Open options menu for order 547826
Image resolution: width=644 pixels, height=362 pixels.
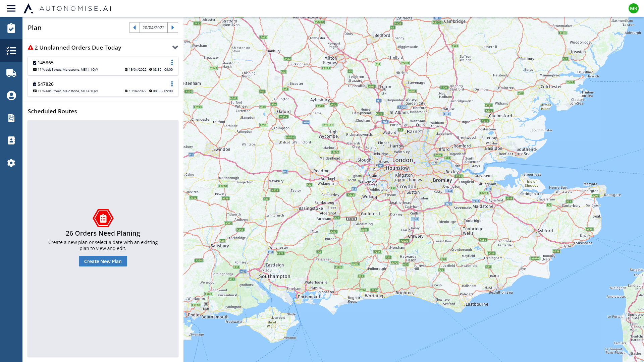tap(172, 84)
